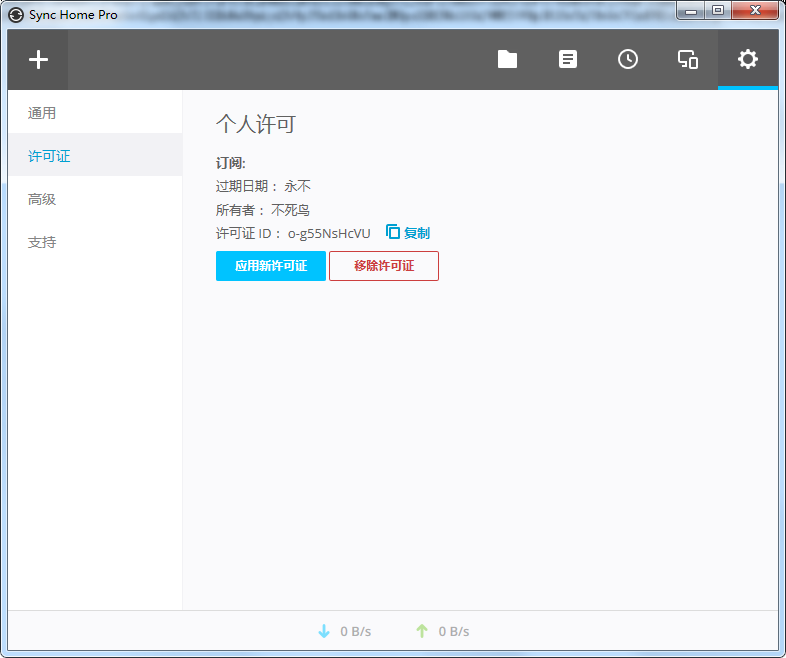
Task: Open the notes list icon in the toolbar
Action: 568,60
